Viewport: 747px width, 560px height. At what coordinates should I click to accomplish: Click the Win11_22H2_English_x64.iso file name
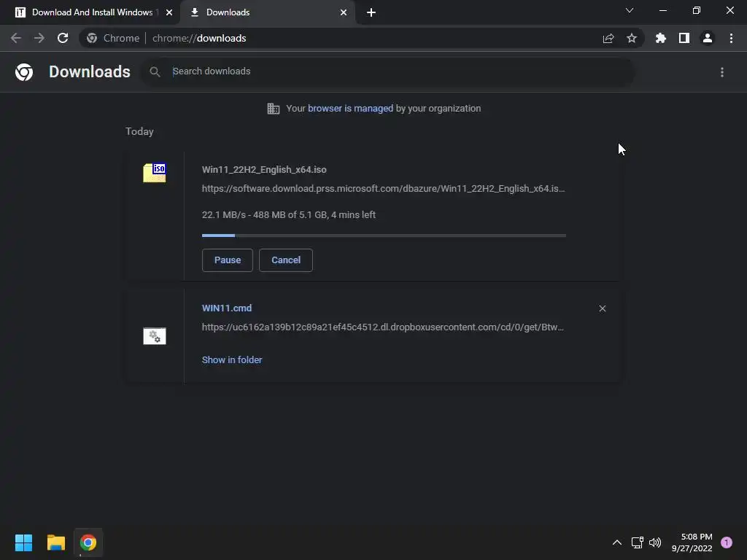point(264,169)
